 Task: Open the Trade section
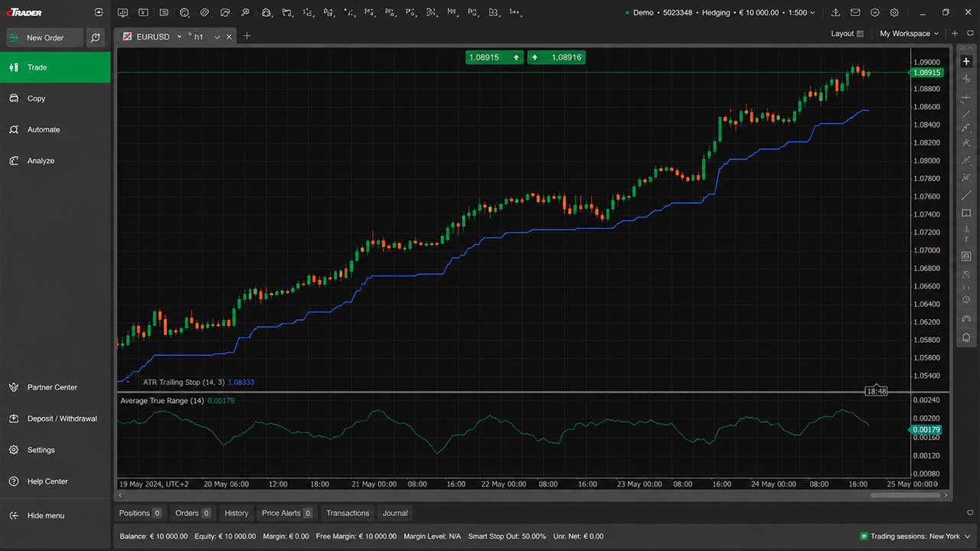click(x=55, y=67)
